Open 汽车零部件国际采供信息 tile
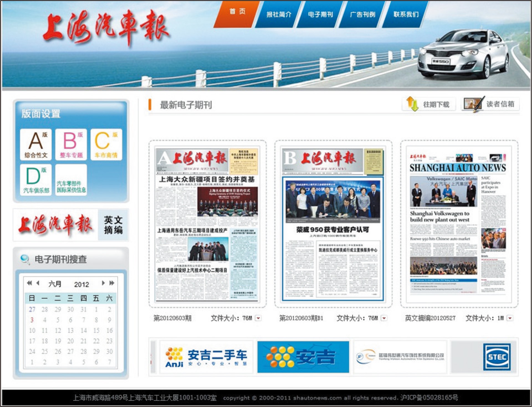This screenshot has height=407, width=532. click(71, 180)
